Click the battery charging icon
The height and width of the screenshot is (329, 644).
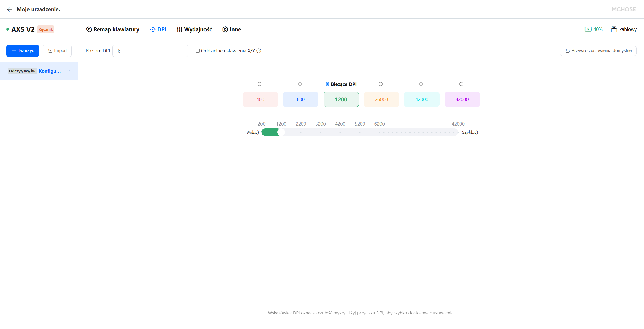pos(588,29)
